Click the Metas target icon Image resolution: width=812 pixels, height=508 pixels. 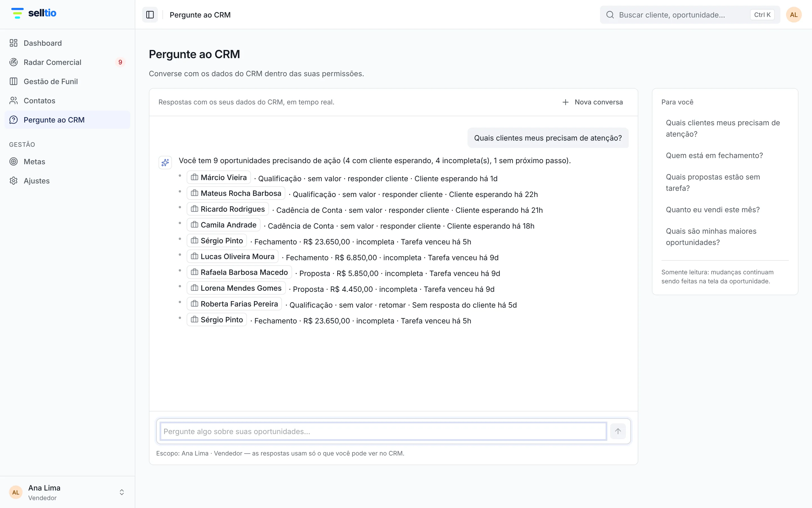[x=14, y=162]
